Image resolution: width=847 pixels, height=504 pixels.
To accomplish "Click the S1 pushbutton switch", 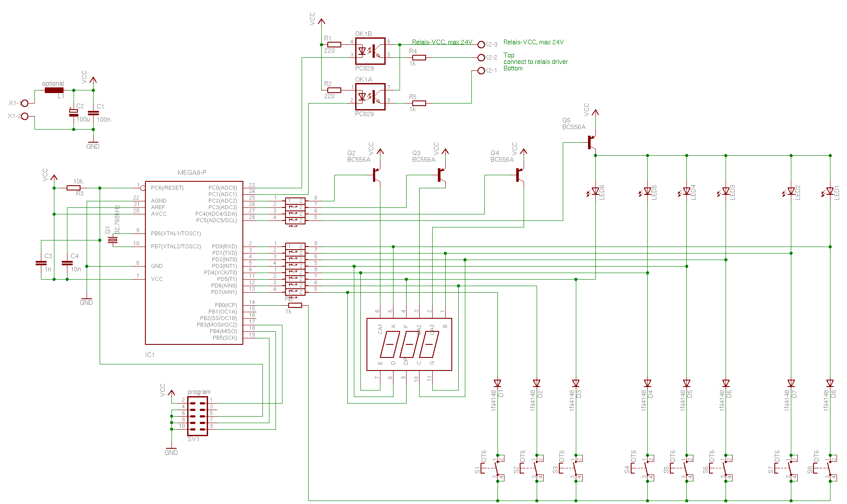I will (x=495, y=468).
